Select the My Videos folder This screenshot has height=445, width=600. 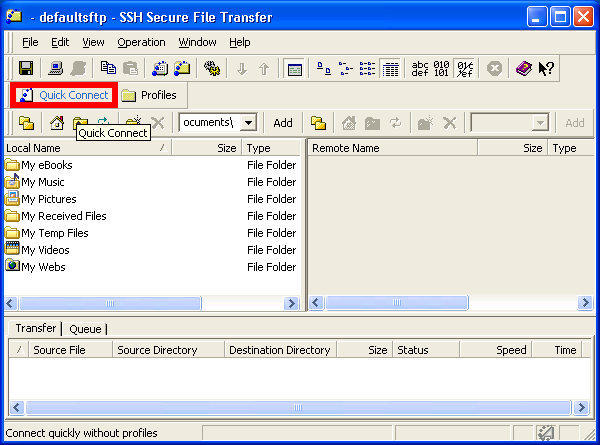pos(45,250)
